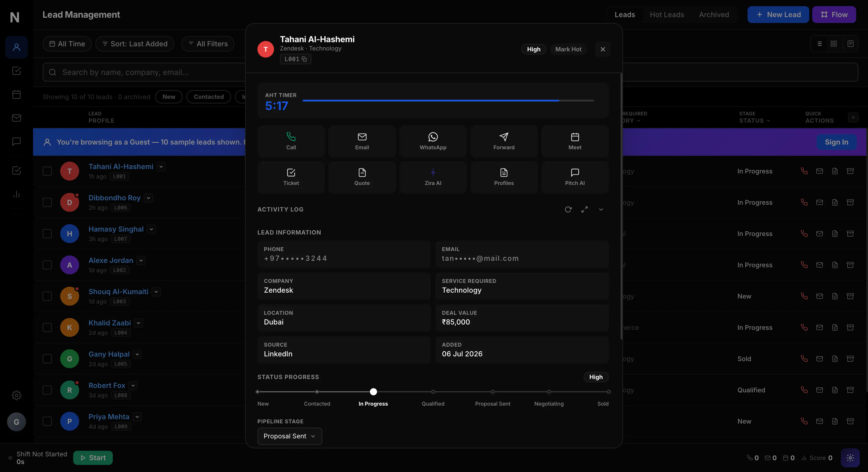The image size is (868, 472).
Task: Close the lead detail panel
Action: tap(603, 50)
